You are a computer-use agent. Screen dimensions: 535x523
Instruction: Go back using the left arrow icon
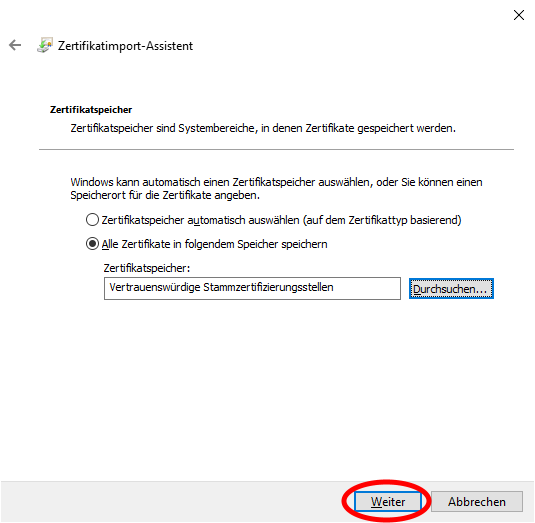point(15,45)
